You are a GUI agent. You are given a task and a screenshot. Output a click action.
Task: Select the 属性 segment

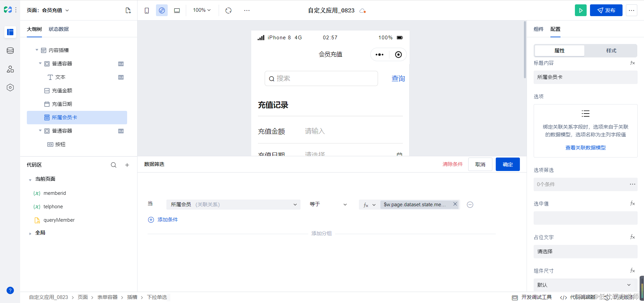559,51
